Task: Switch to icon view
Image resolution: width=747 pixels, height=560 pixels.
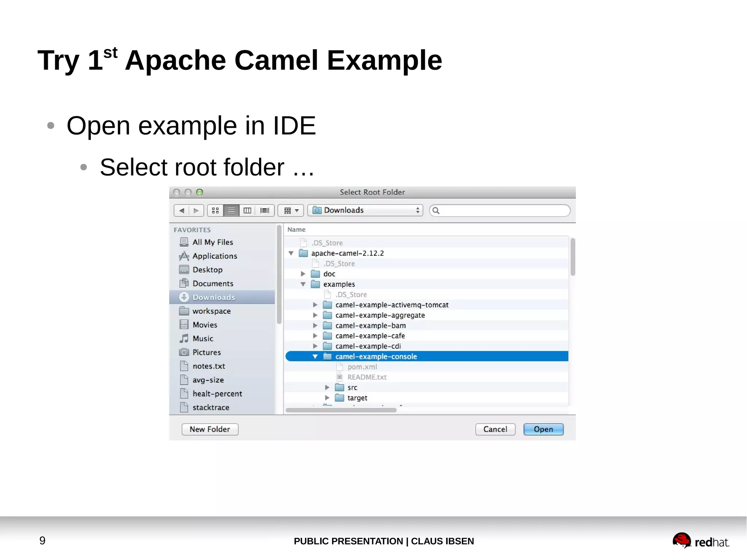Action: [x=215, y=211]
